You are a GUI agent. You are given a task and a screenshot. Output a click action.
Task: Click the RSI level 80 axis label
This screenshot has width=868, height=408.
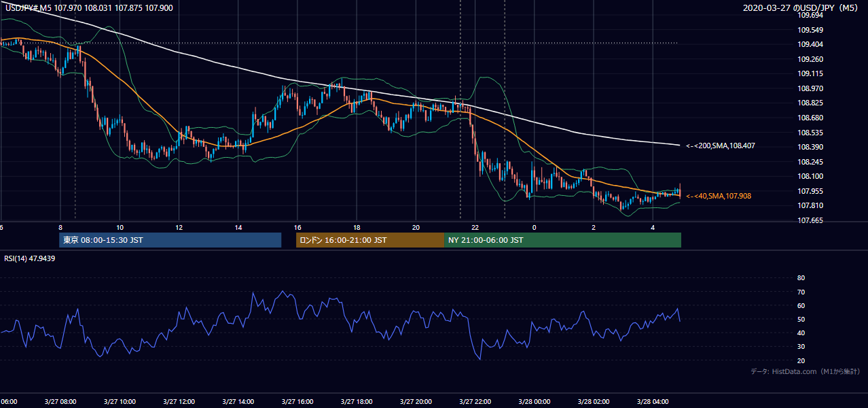[x=801, y=278]
